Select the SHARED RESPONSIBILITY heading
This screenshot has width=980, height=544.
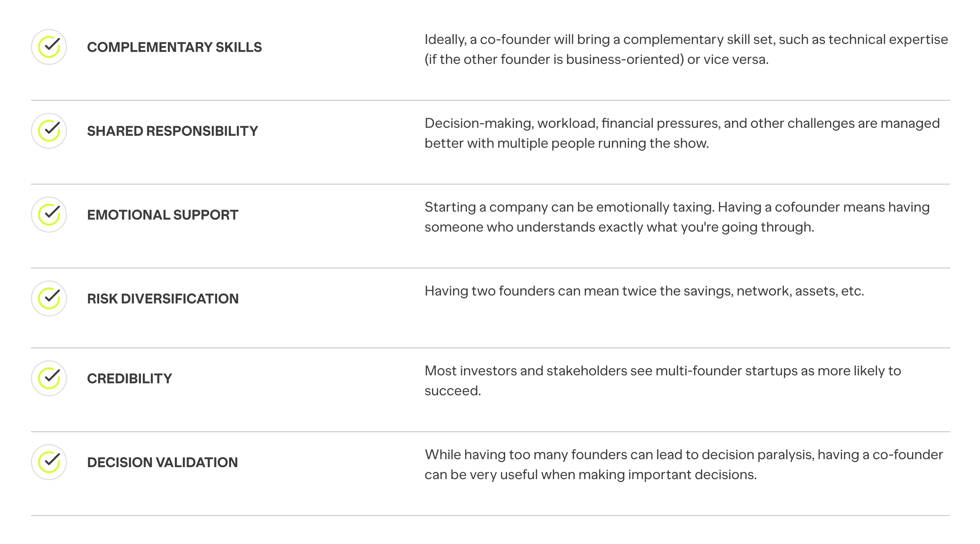pyautogui.click(x=172, y=131)
